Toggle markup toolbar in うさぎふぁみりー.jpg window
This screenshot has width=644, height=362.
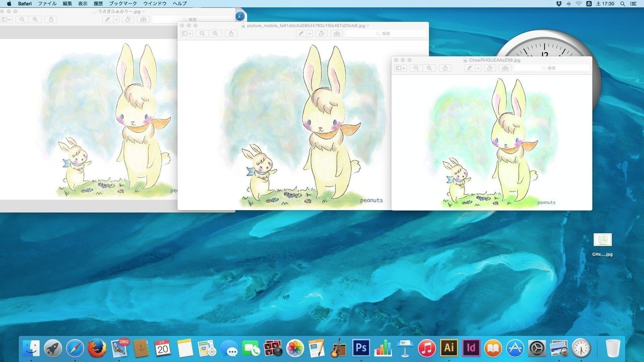143,20
